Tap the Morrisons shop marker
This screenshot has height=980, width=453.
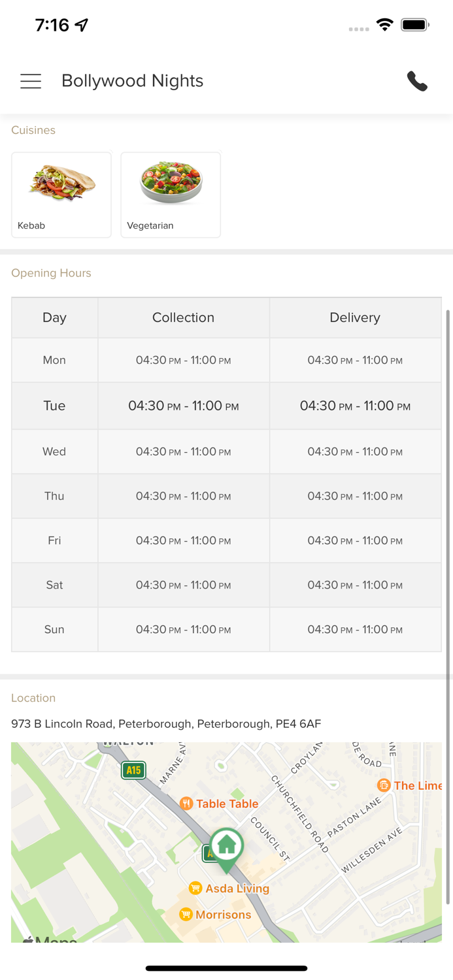coord(186,914)
